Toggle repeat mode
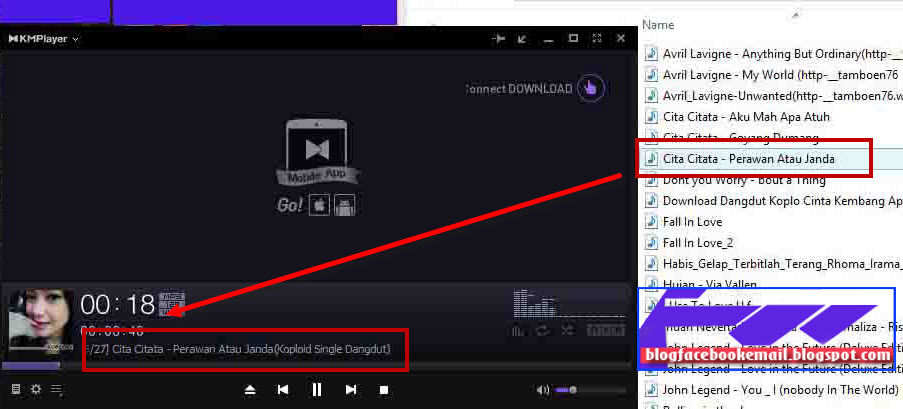This screenshot has height=409, width=903. pyautogui.click(x=542, y=330)
